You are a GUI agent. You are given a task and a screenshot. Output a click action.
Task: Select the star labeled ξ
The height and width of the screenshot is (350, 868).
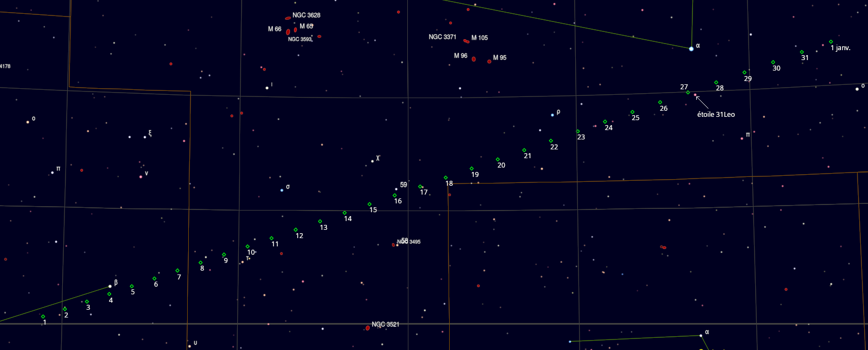click(x=145, y=137)
